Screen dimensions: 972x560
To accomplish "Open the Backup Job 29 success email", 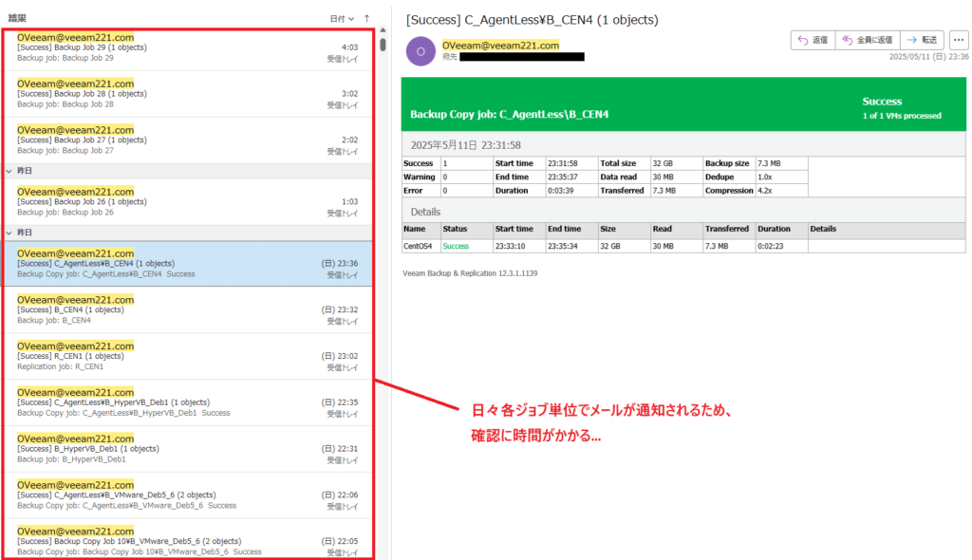I will click(x=180, y=47).
